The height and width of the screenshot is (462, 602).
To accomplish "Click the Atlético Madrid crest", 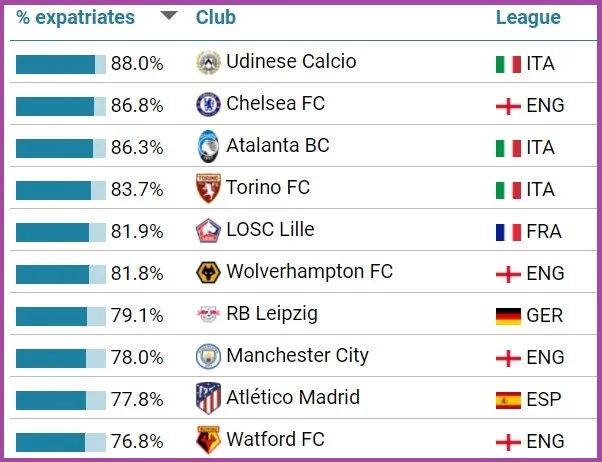I will point(207,398).
